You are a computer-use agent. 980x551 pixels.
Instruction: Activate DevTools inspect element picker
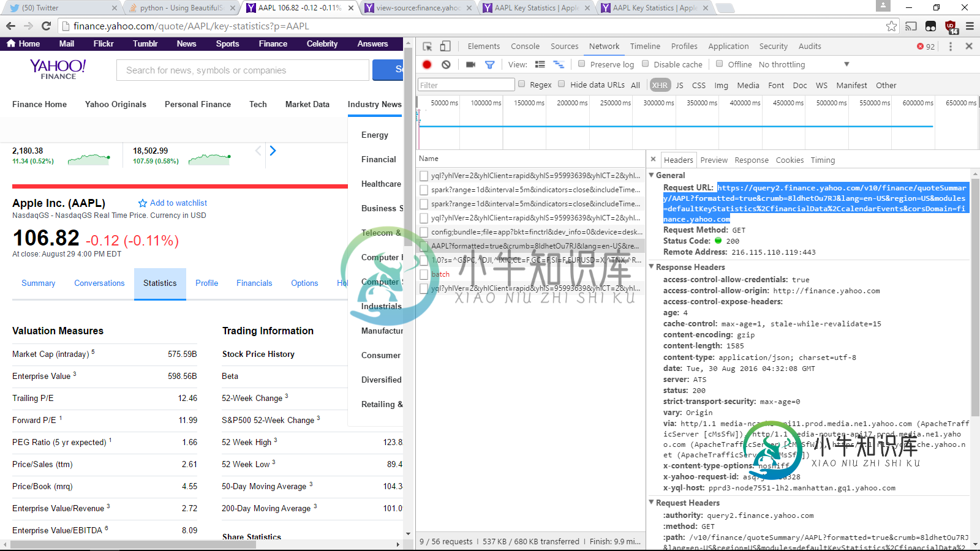[428, 46]
